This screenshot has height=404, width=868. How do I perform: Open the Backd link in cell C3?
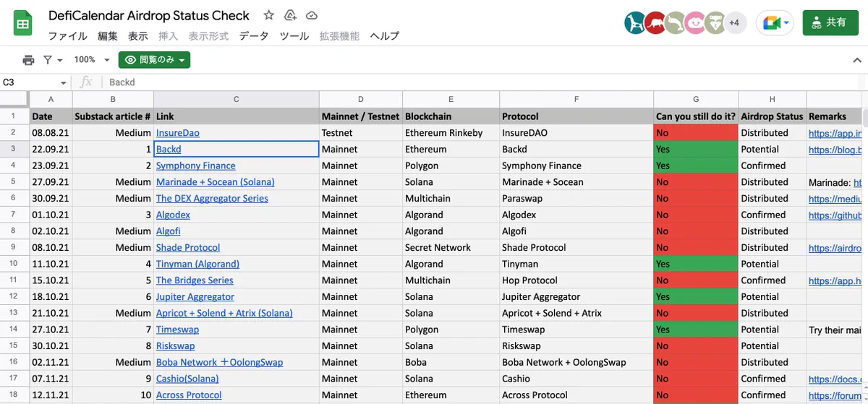(x=169, y=150)
